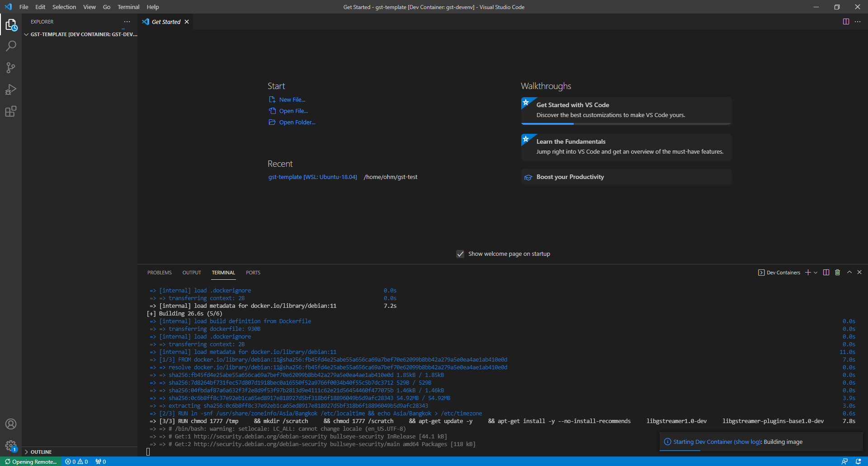The height and width of the screenshot is (466, 868).
Task: Uncheck Show welcome page on startup
Action: [x=460, y=254]
